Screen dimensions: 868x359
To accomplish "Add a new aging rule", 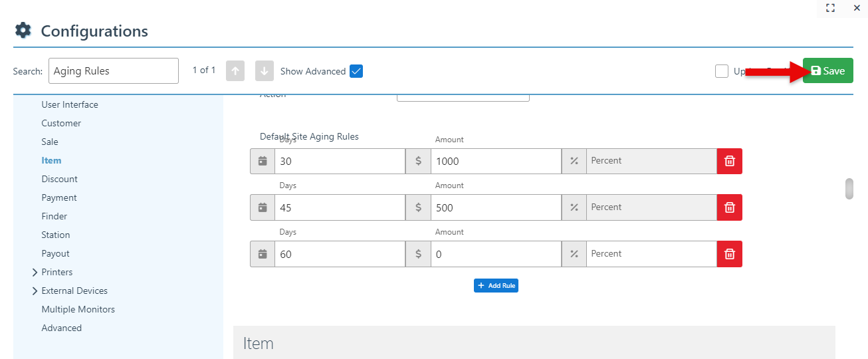I will point(496,285).
